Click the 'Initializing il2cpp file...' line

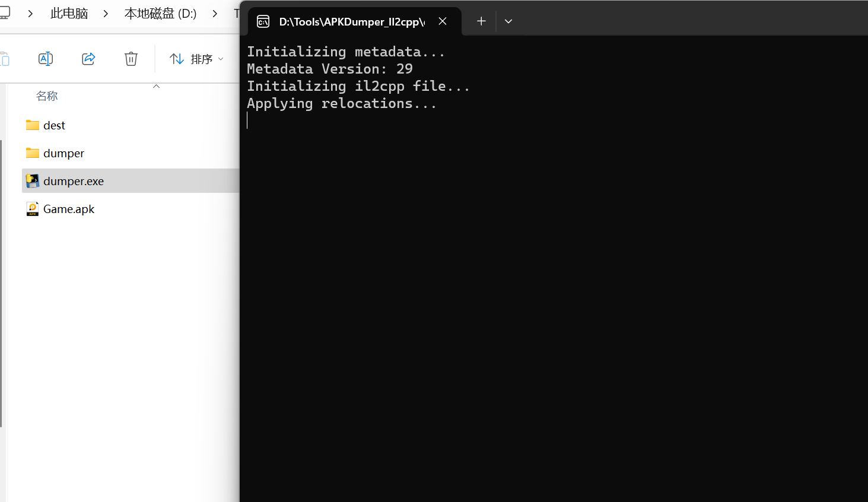pos(358,86)
